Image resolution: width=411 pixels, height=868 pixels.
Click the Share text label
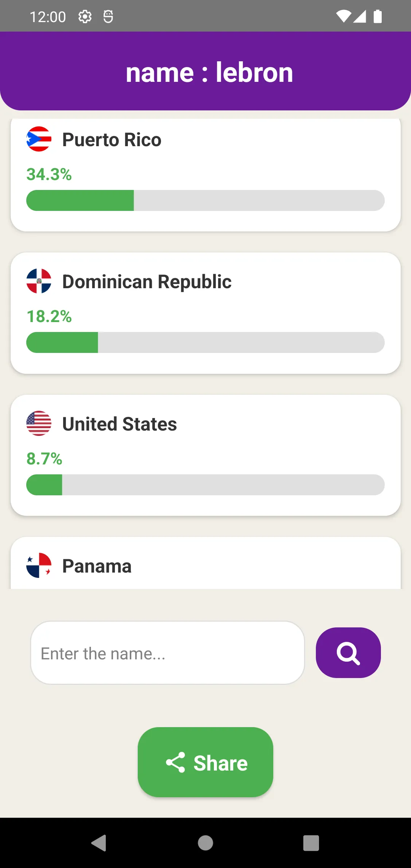pyautogui.click(x=221, y=763)
